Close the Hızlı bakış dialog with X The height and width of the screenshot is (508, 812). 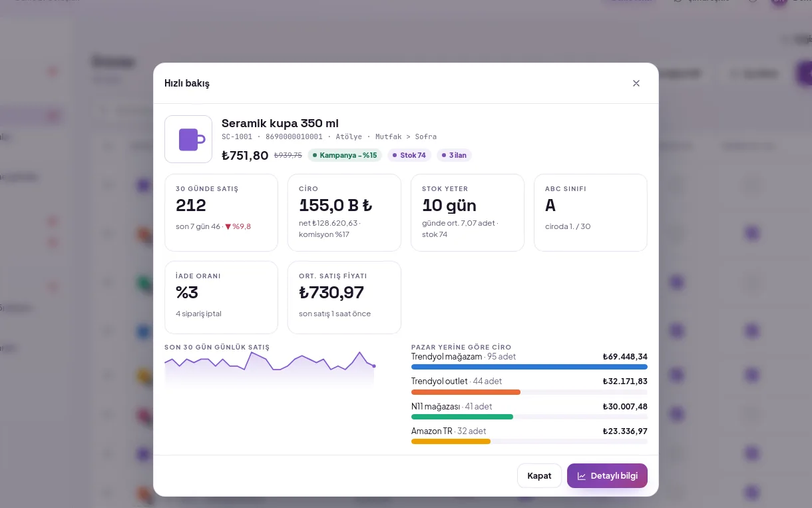click(636, 83)
